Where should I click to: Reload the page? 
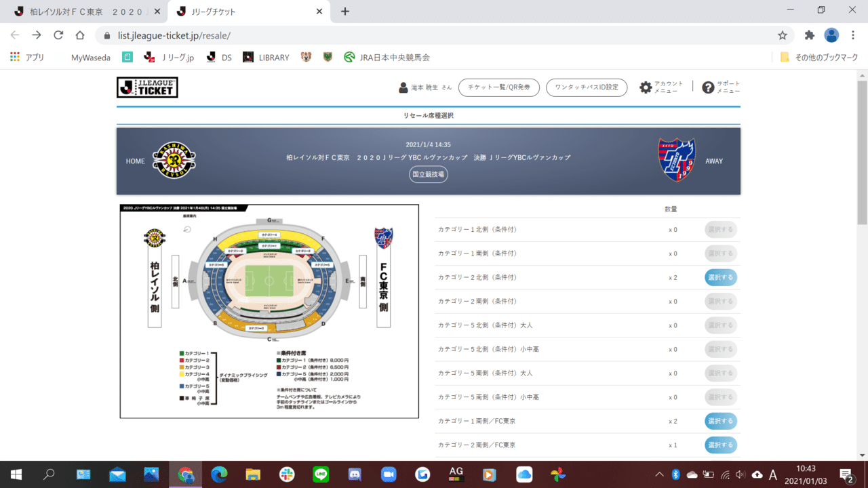[58, 35]
